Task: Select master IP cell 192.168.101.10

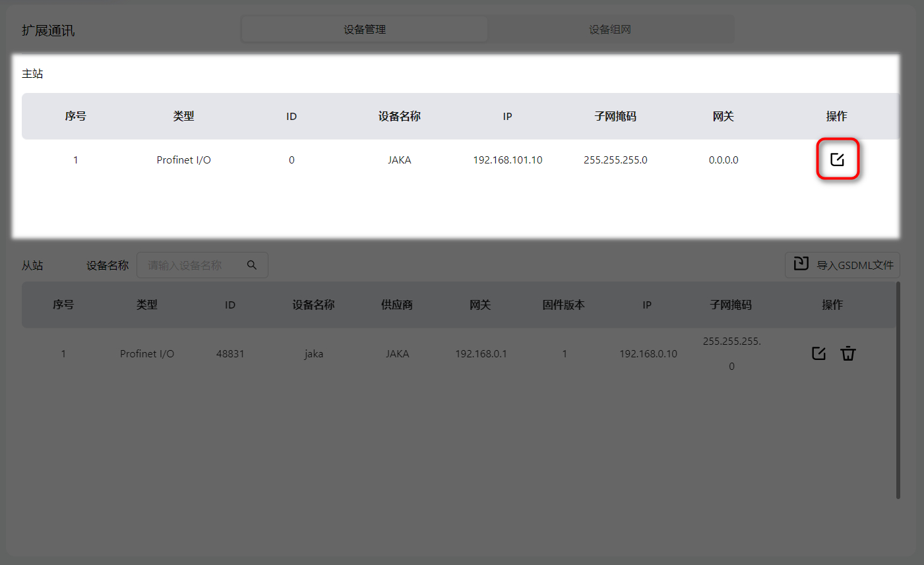Action: pyautogui.click(x=507, y=160)
